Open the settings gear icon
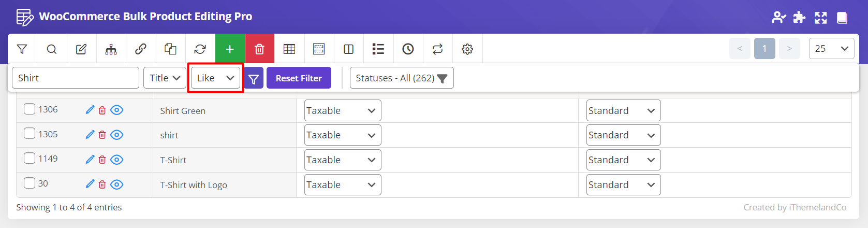This screenshot has width=868, height=228. point(467,49)
